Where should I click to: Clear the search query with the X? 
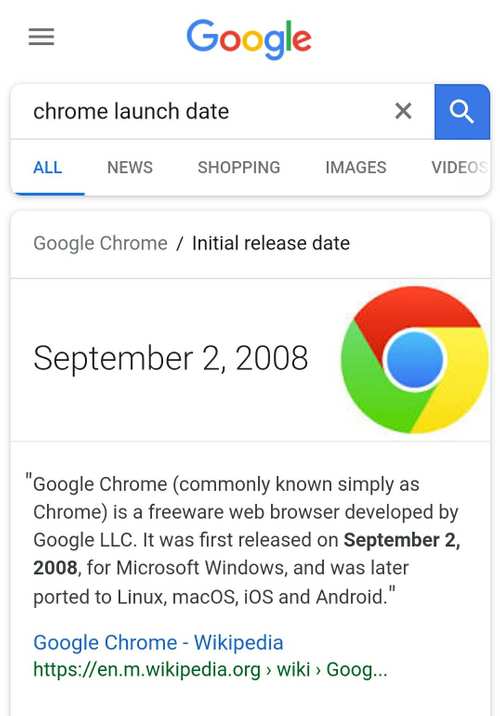tap(403, 111)
